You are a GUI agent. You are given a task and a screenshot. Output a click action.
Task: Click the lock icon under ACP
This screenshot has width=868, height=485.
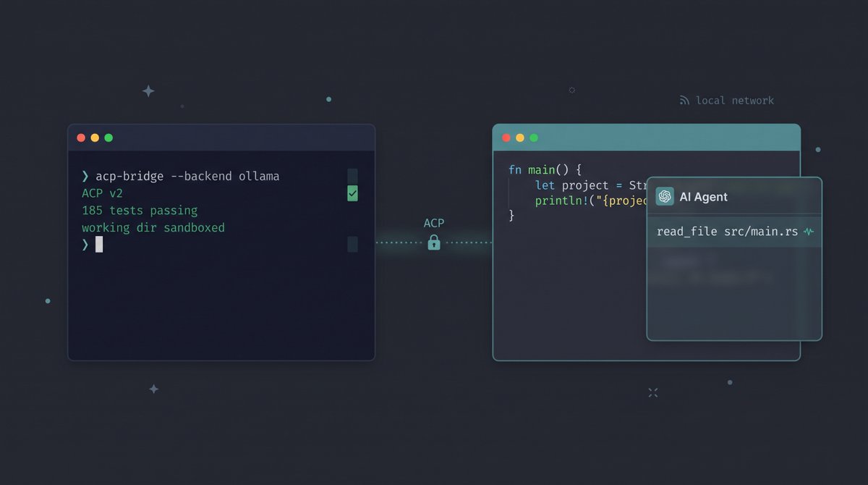(x=434, y=242)
